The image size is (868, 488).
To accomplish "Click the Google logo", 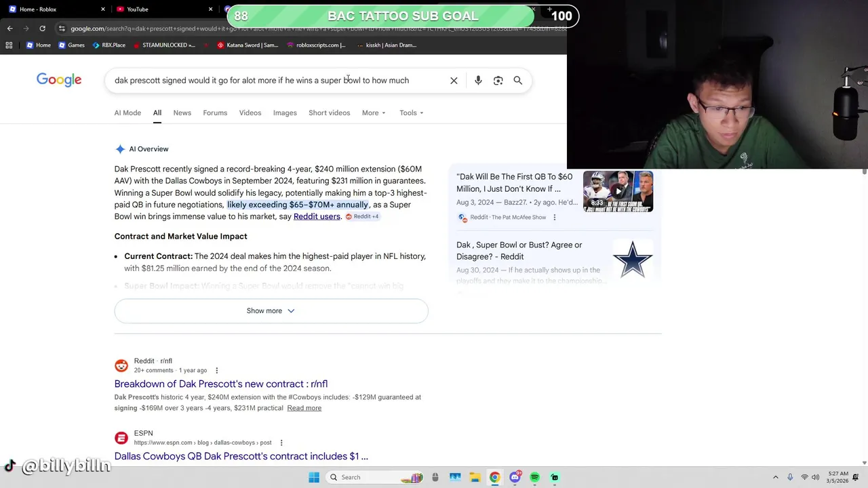I will click(59, 80).
